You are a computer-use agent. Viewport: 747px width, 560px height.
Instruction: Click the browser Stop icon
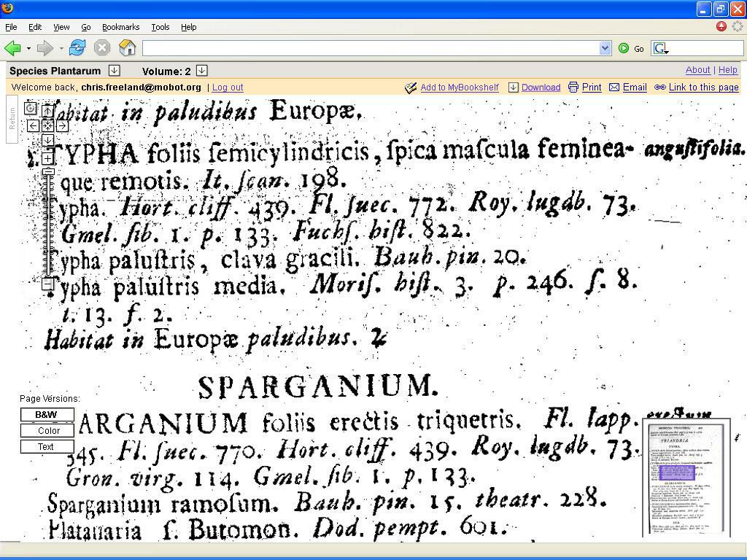tap(102, 47)
